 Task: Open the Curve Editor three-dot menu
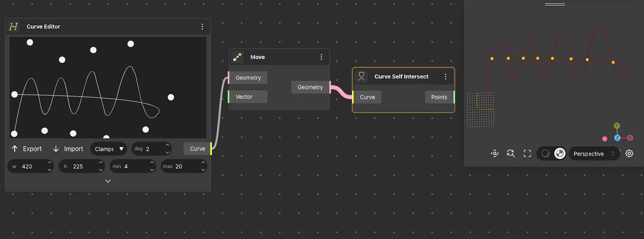tap(202, 27)
